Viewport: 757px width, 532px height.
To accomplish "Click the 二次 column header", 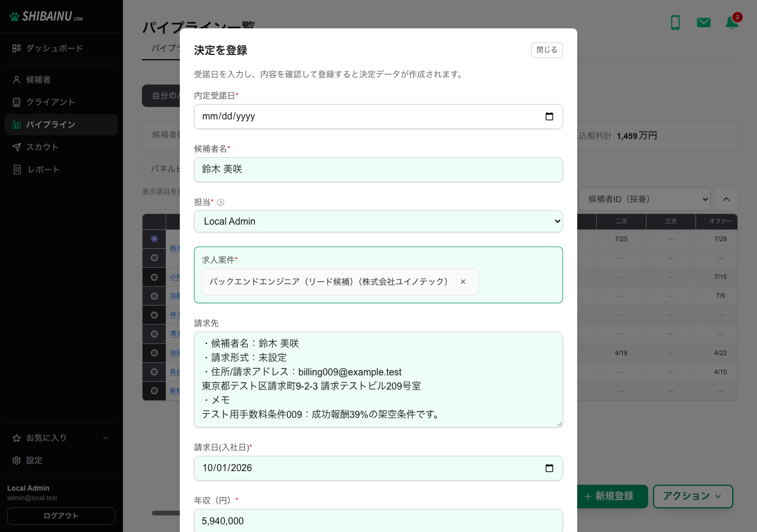I will coord(621,222).
